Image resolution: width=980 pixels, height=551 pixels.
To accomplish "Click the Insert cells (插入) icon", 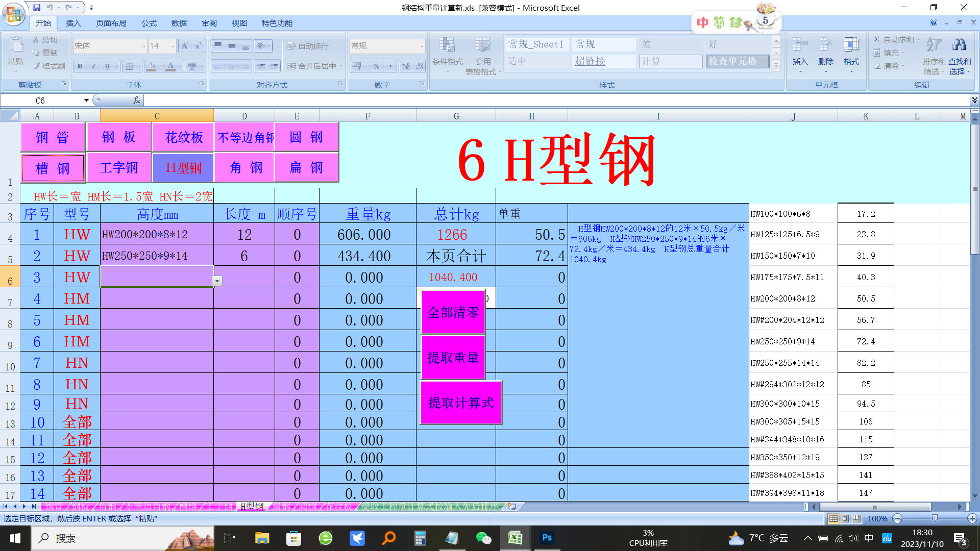I will point(800,45).
